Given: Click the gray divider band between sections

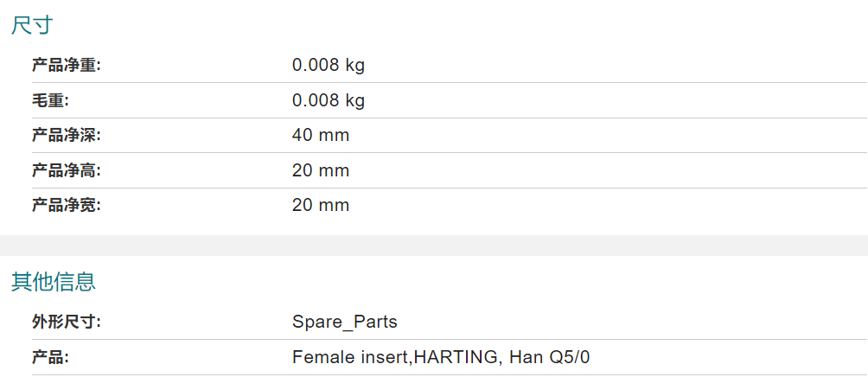Looking at the screenshot, I should point(434,246).
